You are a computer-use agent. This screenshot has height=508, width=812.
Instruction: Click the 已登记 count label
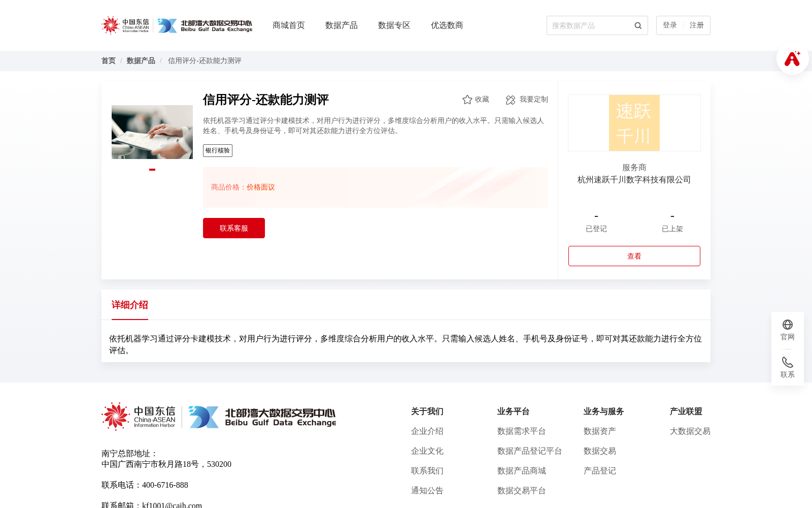(596, 229)
